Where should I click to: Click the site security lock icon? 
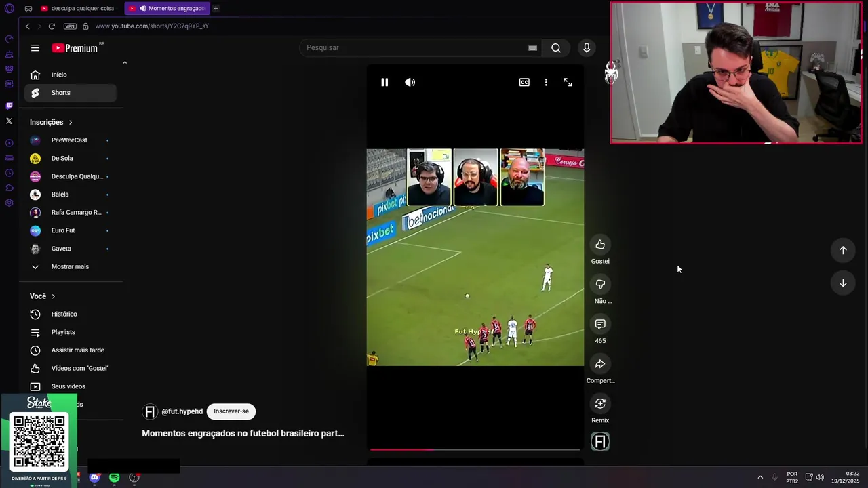(x=85, y=26)
